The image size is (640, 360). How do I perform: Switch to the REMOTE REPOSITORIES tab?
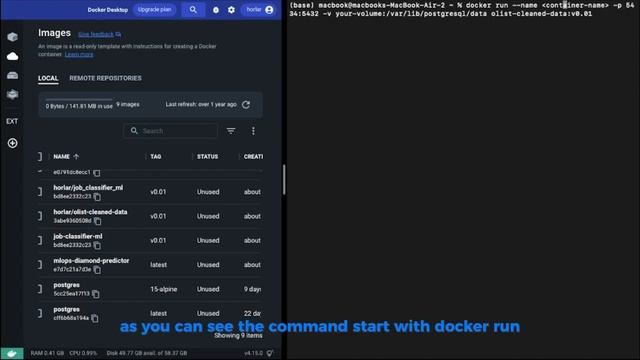click(x=105, y=78)
